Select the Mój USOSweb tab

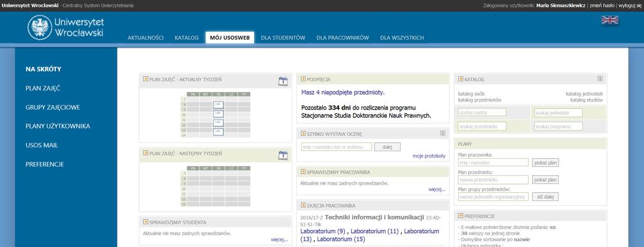pyautogui.click(x=230, y=37)
